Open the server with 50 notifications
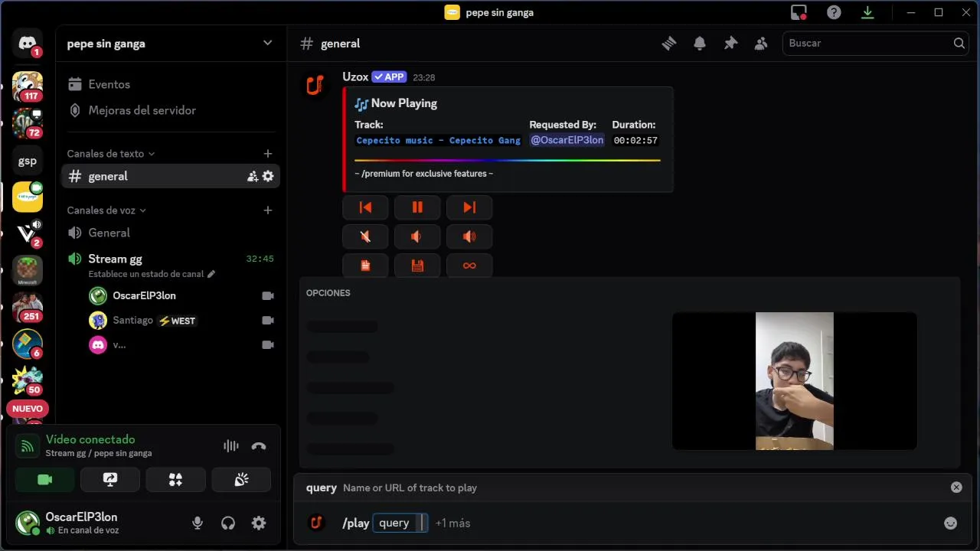 (x=28, y=380)
